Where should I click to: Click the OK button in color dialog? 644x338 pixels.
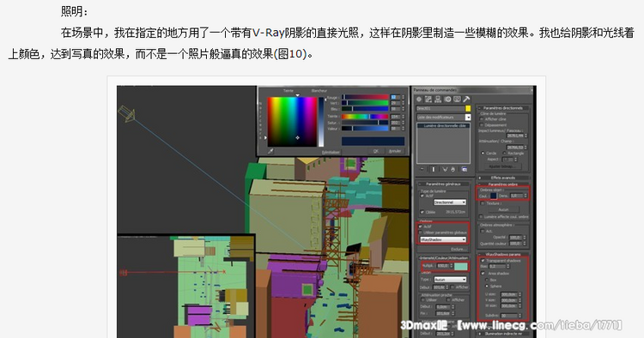(376, 151)
